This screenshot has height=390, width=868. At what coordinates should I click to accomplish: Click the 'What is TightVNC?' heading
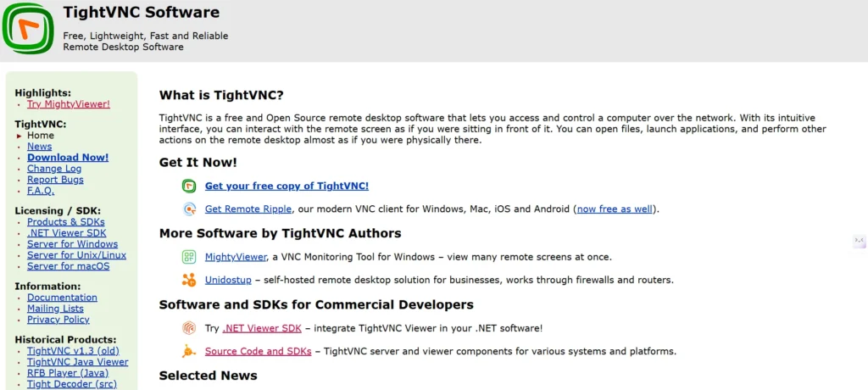pyautogui.click(x=221, y=95)
